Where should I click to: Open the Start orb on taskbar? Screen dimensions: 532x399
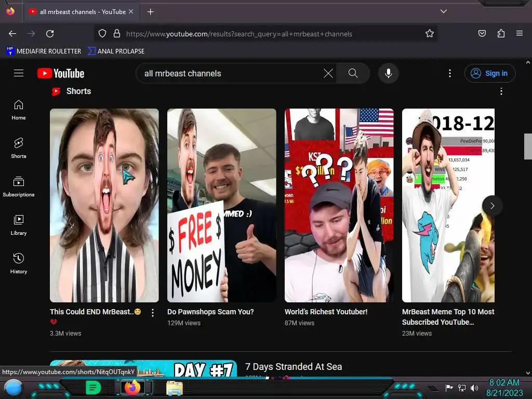click(x=14, y=388)
